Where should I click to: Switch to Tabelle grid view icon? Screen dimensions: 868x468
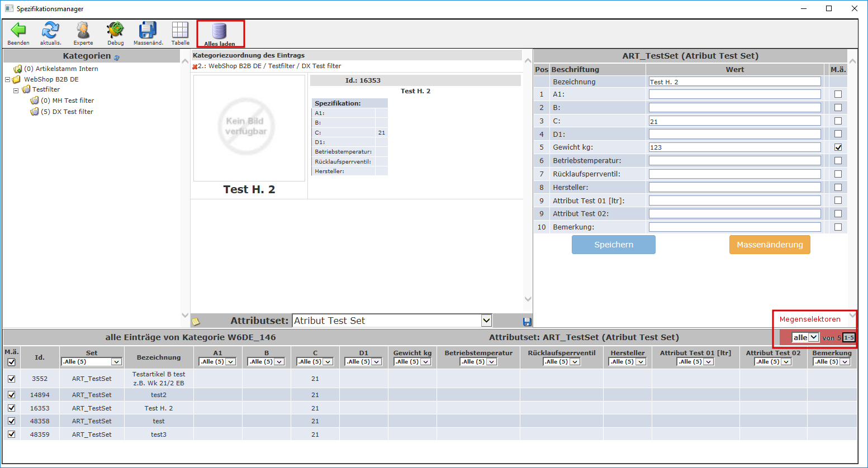[x=180, y=30]
